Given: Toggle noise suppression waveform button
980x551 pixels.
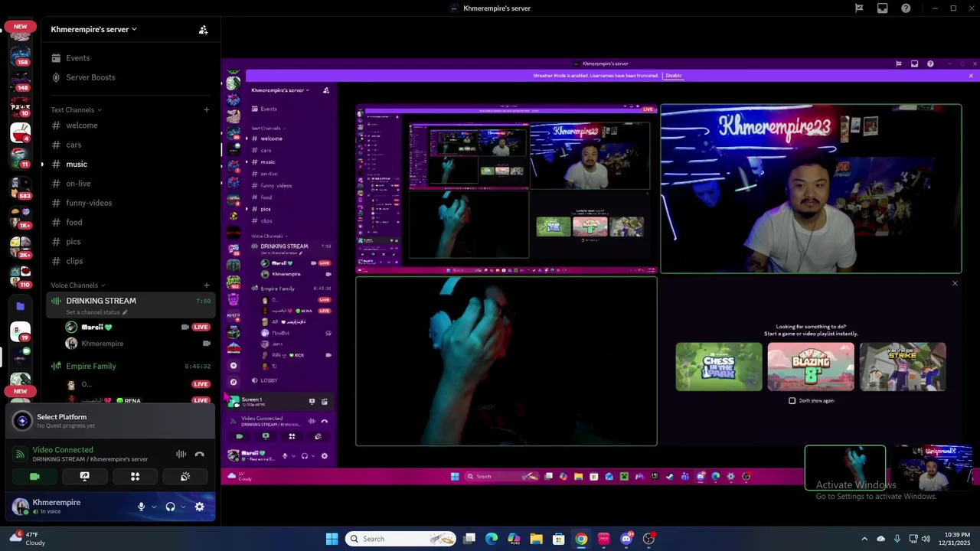Looking at the screenshot, I should click(x=181, y=454).
